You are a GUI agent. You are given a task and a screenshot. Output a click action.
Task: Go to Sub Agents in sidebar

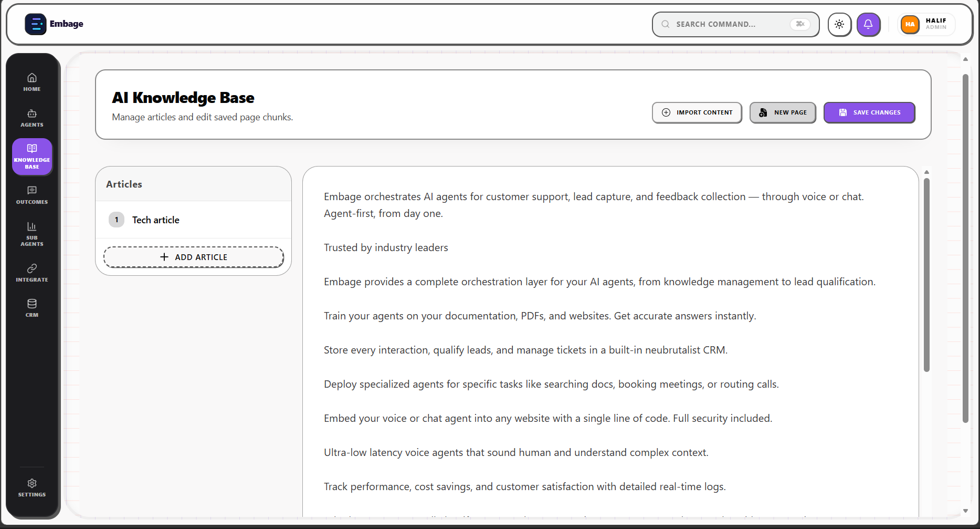[32, 234]
